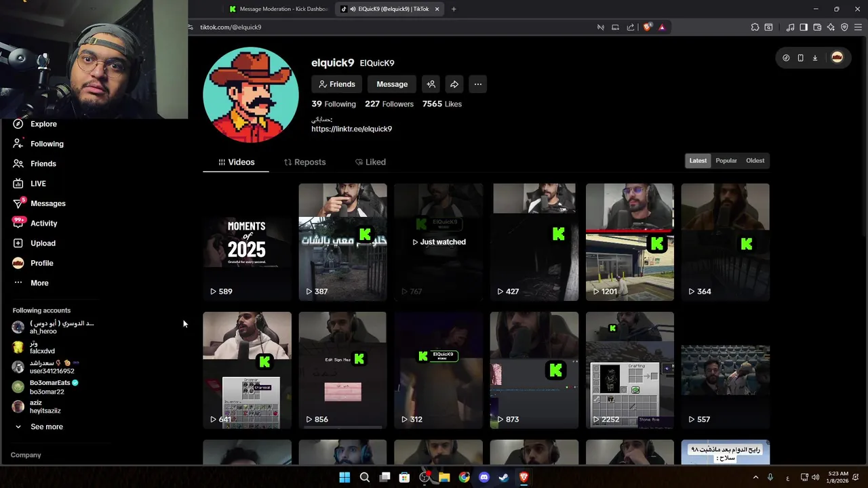
Task: Open the bo3omar22 following account
Action: [x=45, y=387]
